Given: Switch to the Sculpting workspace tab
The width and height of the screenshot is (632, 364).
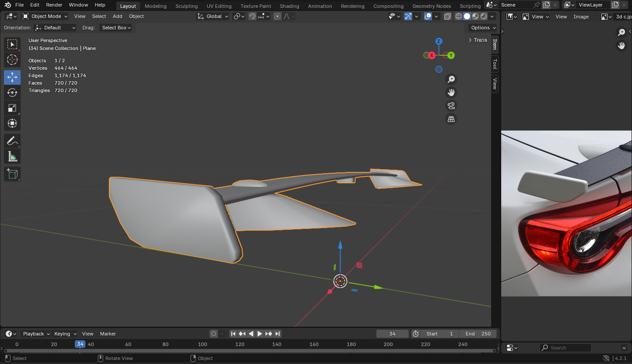Looking at the screenshot, I should pyautogui.click(x=187, y=6).
